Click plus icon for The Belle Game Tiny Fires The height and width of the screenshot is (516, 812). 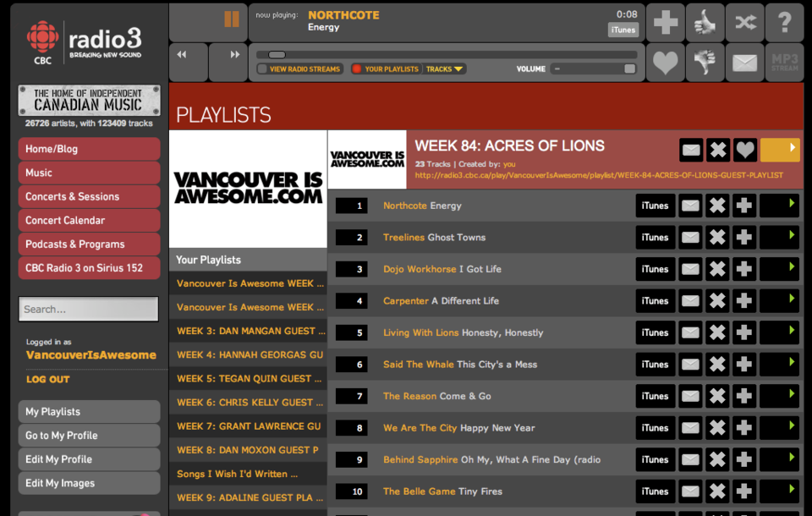[x=744, y=491]
